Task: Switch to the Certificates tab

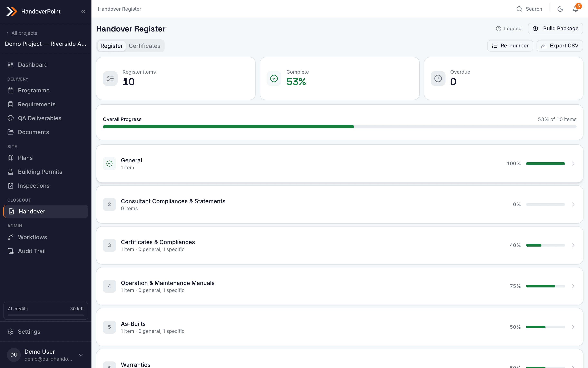Action: tap(144, 46)
